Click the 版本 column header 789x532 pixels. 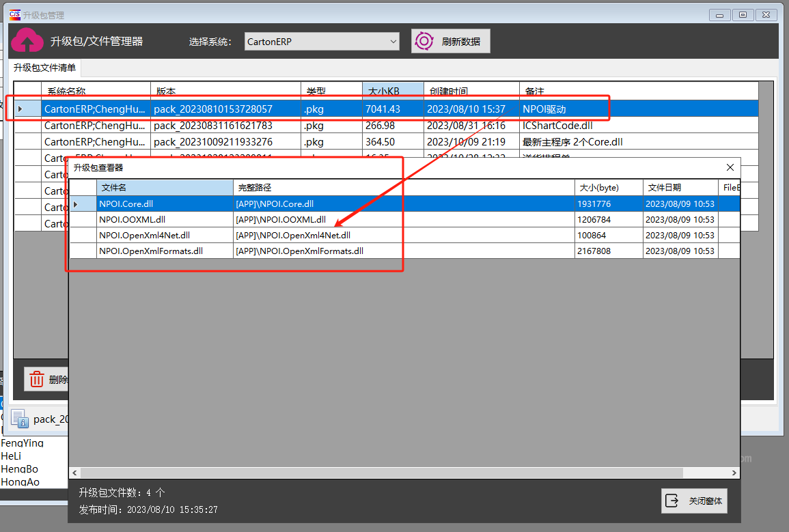click(225, 91)
